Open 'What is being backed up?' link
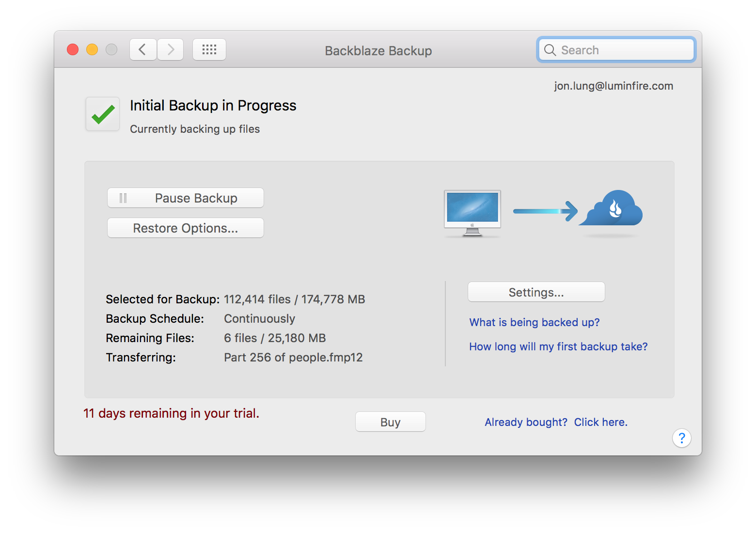 pyautogui.click(x=535, y=322)
